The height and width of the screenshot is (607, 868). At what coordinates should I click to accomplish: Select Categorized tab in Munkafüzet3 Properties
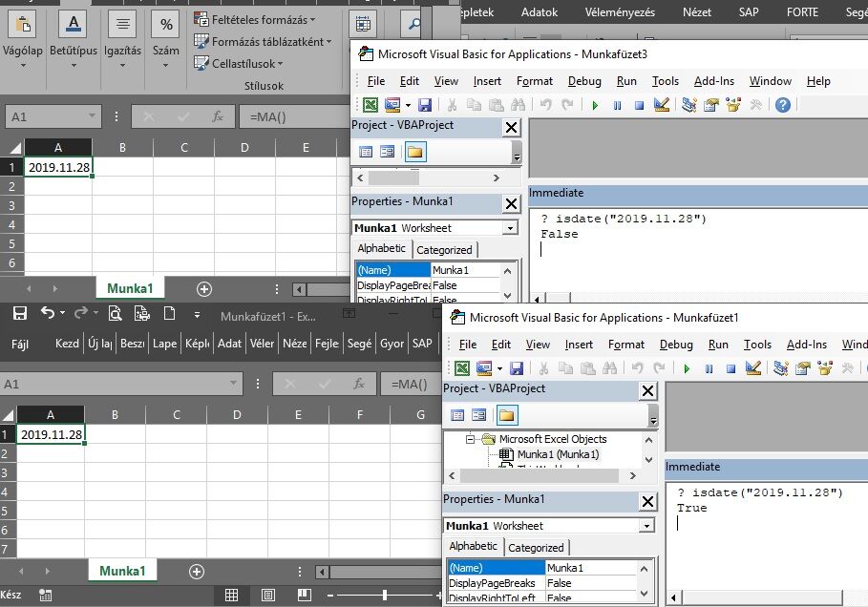pos(444,250)
